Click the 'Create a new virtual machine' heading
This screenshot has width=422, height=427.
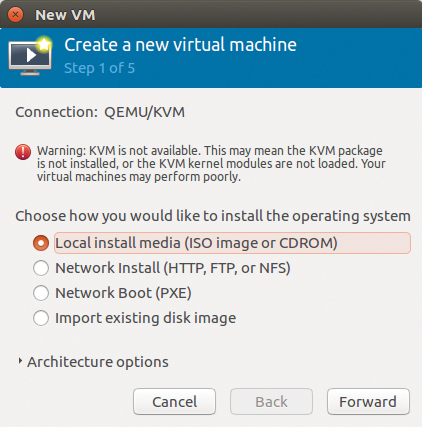(x=180, y=45)
